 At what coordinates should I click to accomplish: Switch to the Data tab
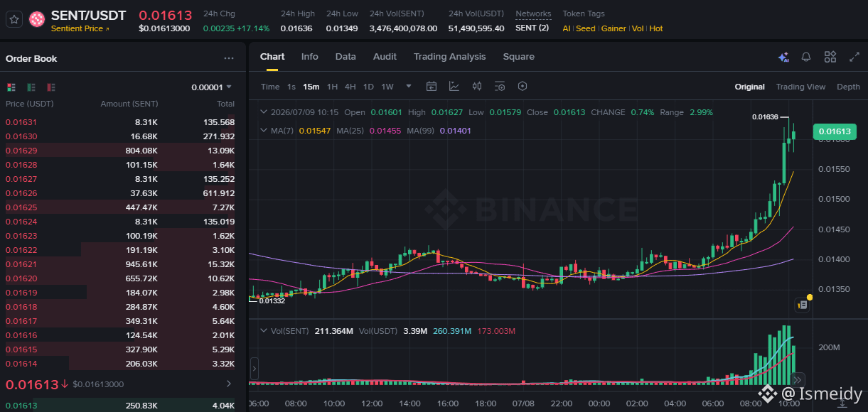[x=345, y=57]
